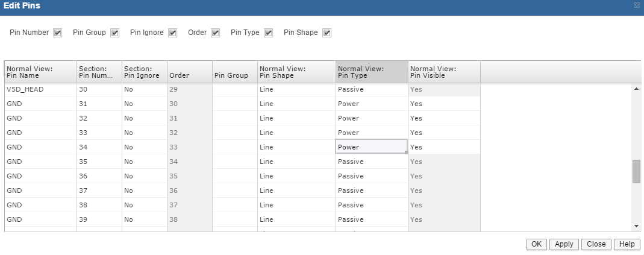Screen dimensions: 644x255
Task: Click Pin Ignore 'No' for pin 37
Action: pos(145,190)
